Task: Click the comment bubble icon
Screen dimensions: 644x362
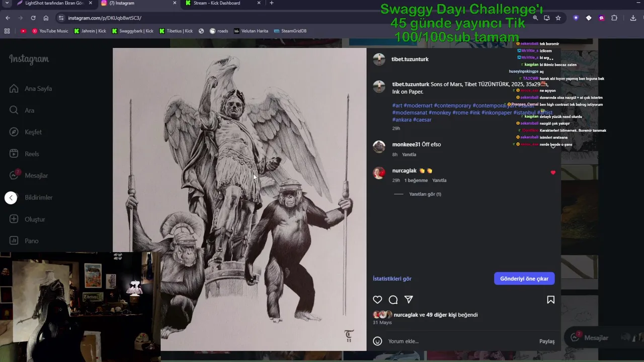Action: [x=393, y=300]
